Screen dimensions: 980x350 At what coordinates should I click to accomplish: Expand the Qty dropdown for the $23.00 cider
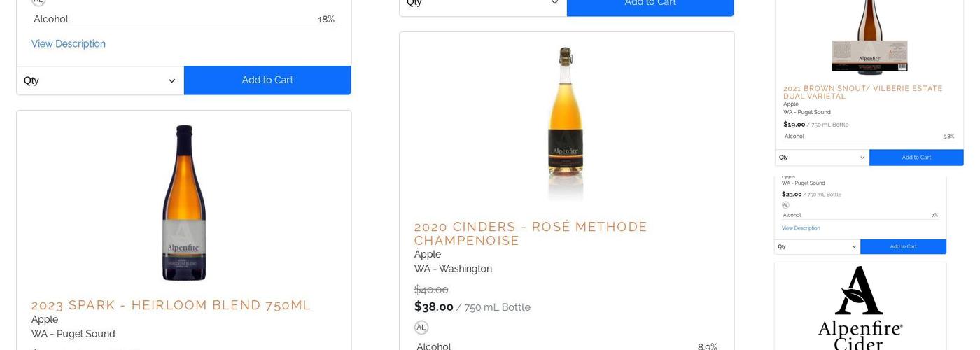point(817,247)
